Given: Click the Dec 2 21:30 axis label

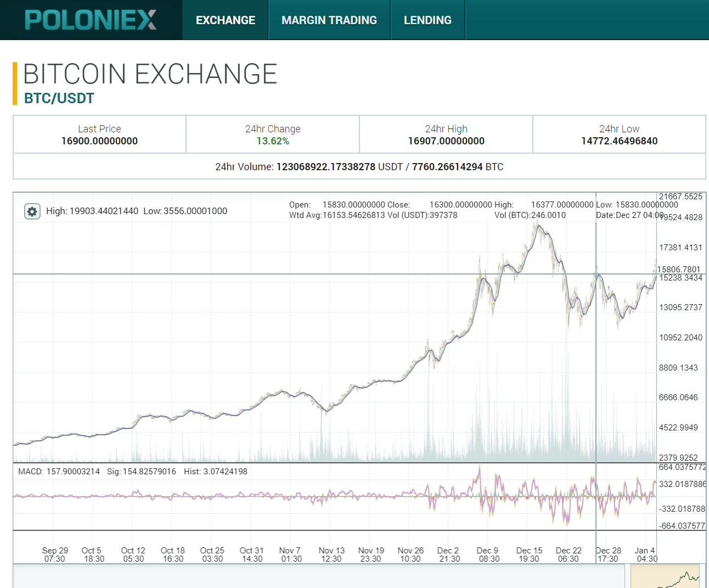Looking at the screenshot, I should click(449, 555).
